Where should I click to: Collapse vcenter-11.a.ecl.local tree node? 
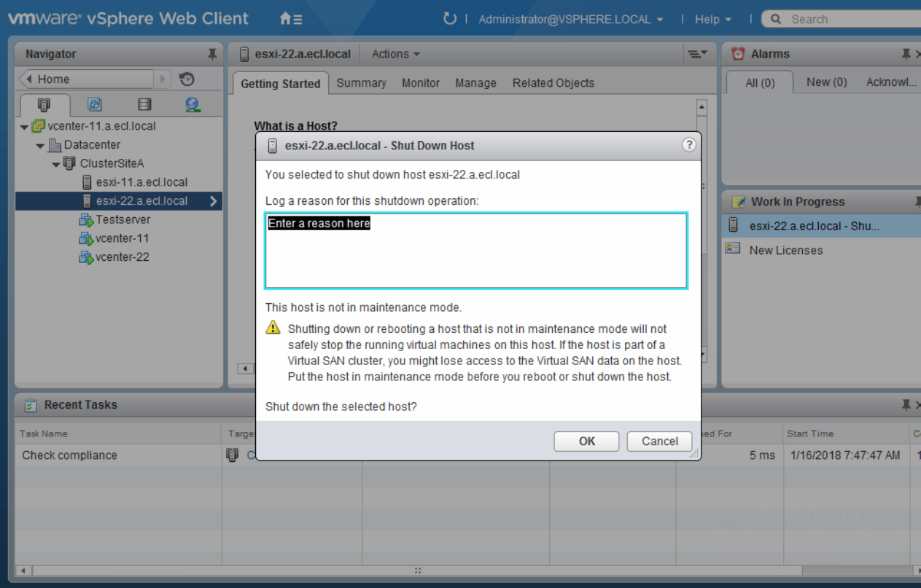(24, 127)
